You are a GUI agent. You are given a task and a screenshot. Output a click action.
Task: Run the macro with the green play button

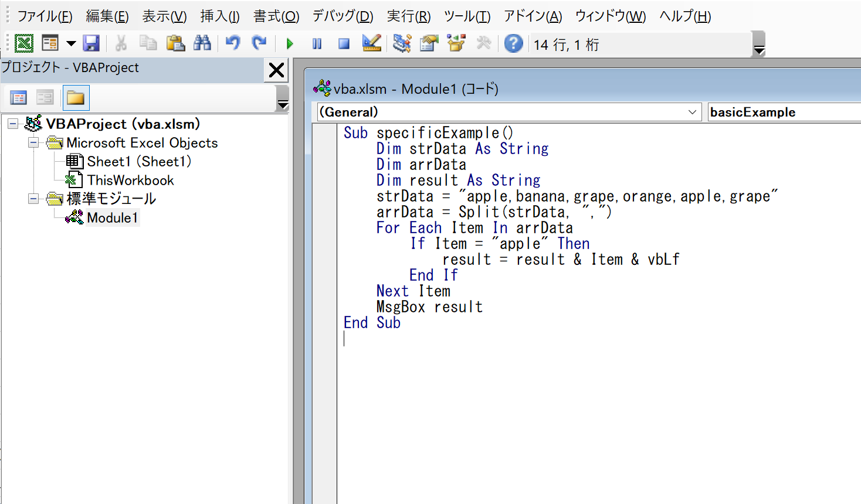(x=290, y=44)
